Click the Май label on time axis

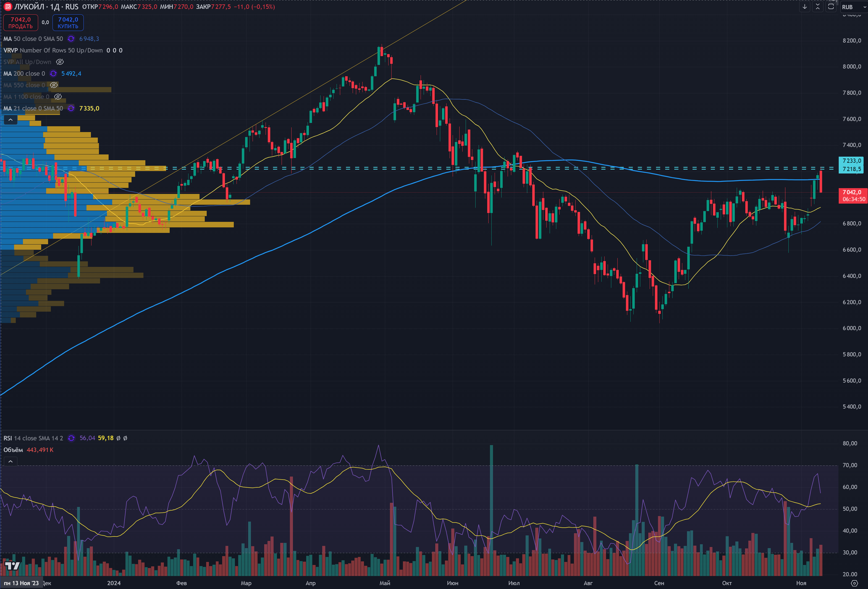pyautogui.click(x=385, y=583)
